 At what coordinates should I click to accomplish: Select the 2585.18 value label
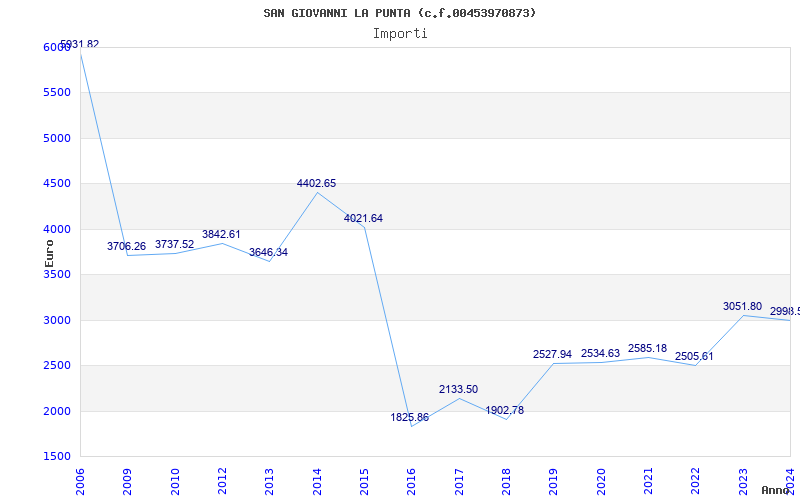[x=647, y=348]
